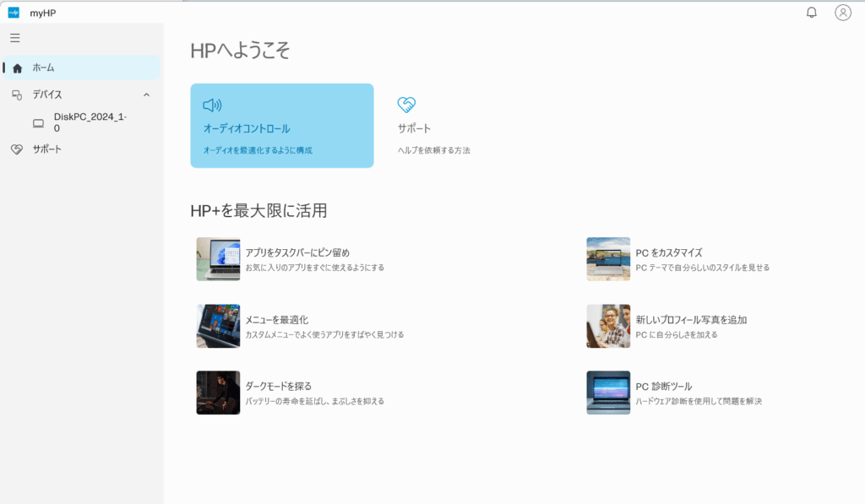Screen dimensions: 865x504
Task: Click ハードウェア診断を使用して問題を解決 text
Action: [699, 402]
